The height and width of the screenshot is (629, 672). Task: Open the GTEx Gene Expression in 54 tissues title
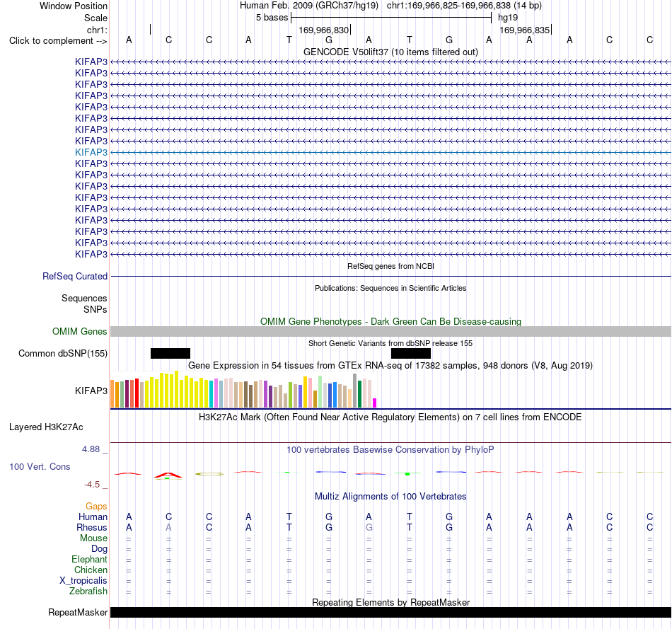pos(390,365)
